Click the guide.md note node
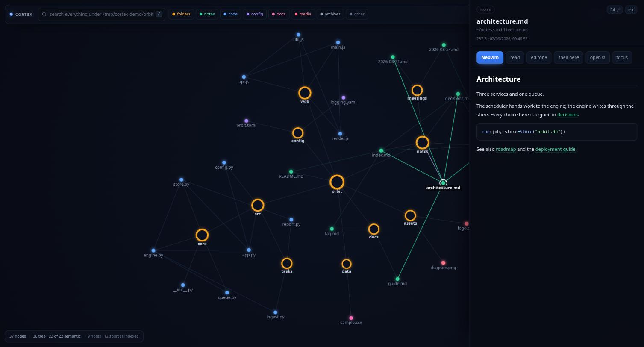This screenshot has height=347, width=644. tap(397, 279)
